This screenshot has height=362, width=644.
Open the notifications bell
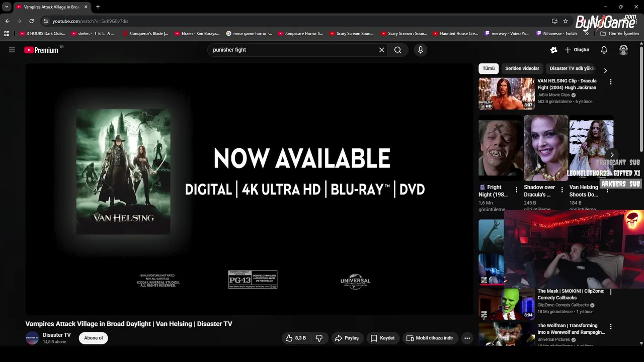click(604, 50)
